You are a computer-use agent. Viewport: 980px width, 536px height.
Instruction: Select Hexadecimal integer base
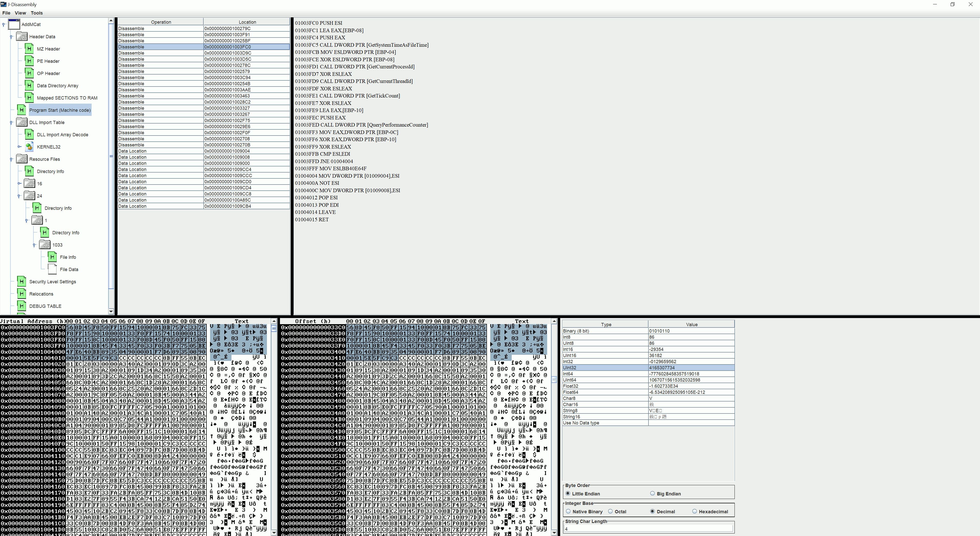click(x=695, y=511)
